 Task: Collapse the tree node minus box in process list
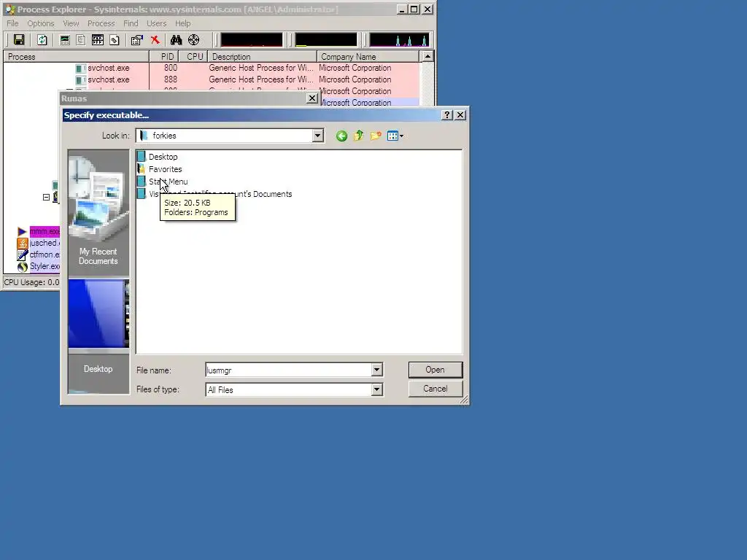click(46, 197)
